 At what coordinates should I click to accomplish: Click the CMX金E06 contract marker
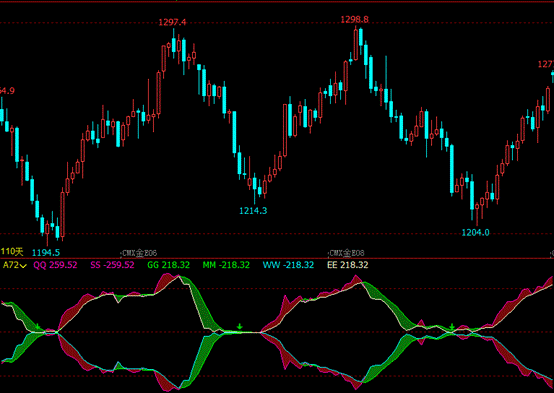click(139, 253)
